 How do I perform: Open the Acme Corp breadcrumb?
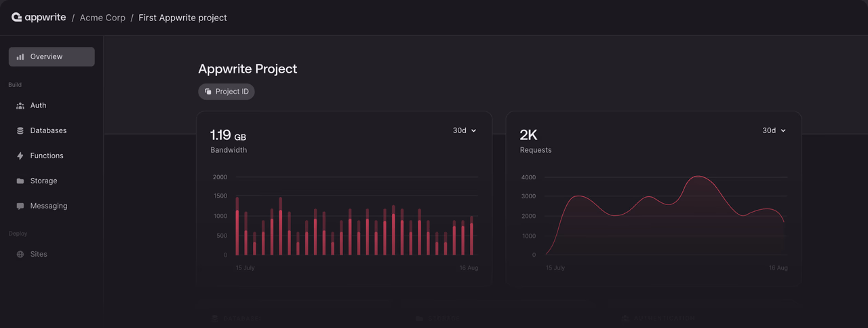(102, 18)
